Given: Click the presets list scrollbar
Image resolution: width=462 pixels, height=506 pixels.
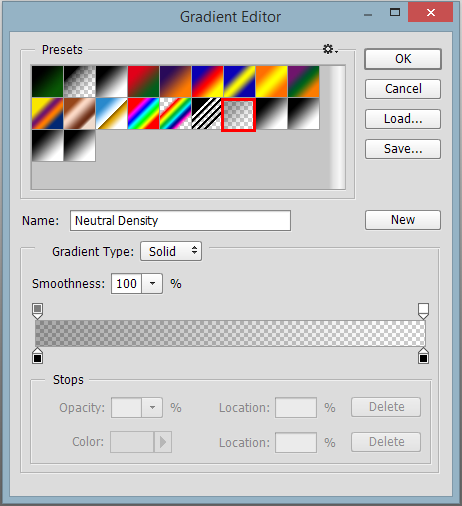Looking at the screenshot, I should (x=337, y=127).
